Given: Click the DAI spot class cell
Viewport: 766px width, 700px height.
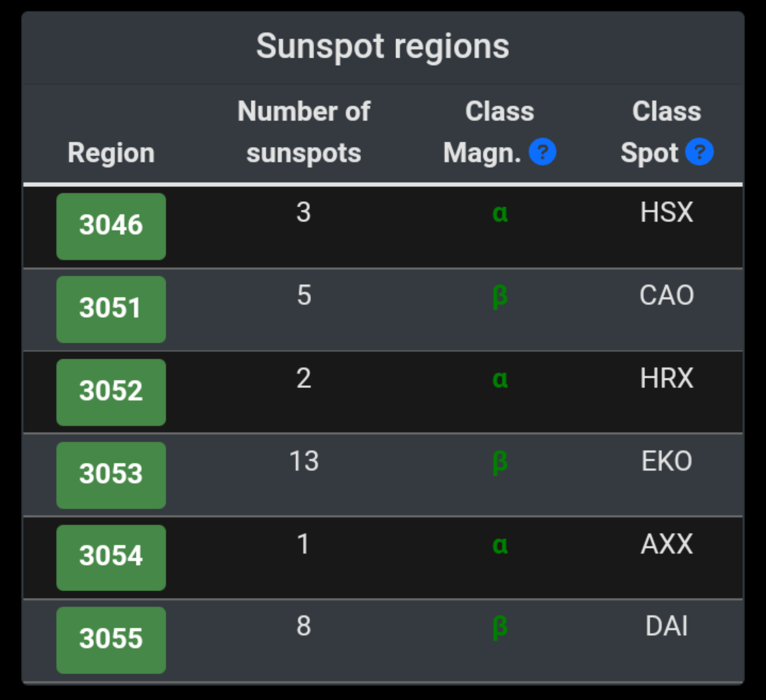Looking at the screenshot, I should (667, 626).
